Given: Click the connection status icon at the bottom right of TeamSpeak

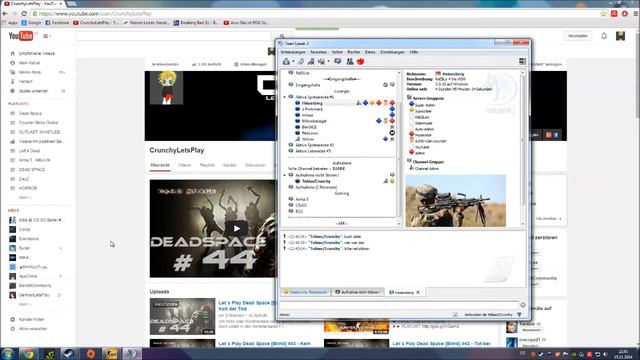Looking at the screenshot, I should (x=519, y=315).
